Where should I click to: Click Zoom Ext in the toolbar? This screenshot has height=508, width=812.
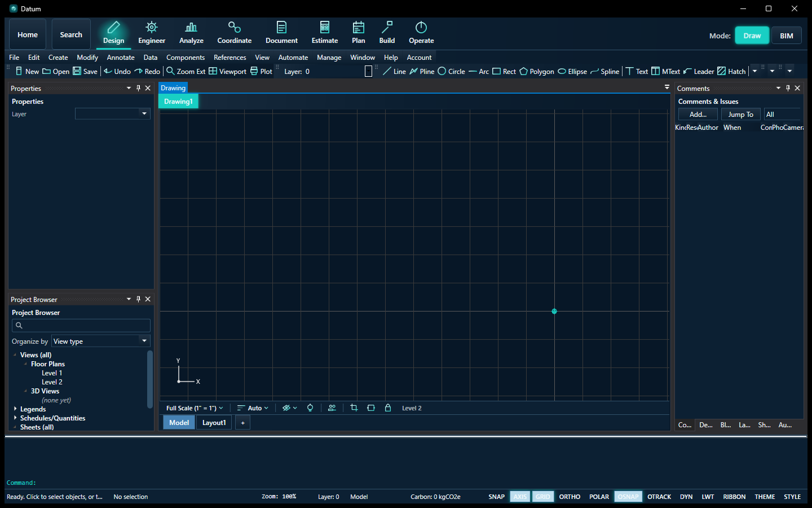point(186,71)
